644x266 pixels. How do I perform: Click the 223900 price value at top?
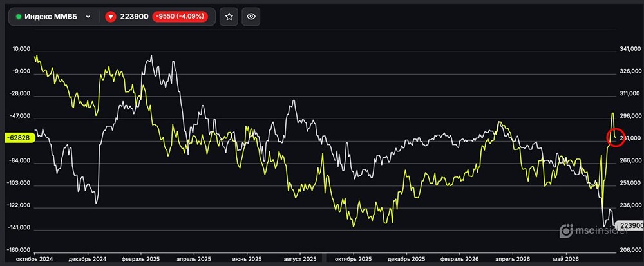point(134,17)
